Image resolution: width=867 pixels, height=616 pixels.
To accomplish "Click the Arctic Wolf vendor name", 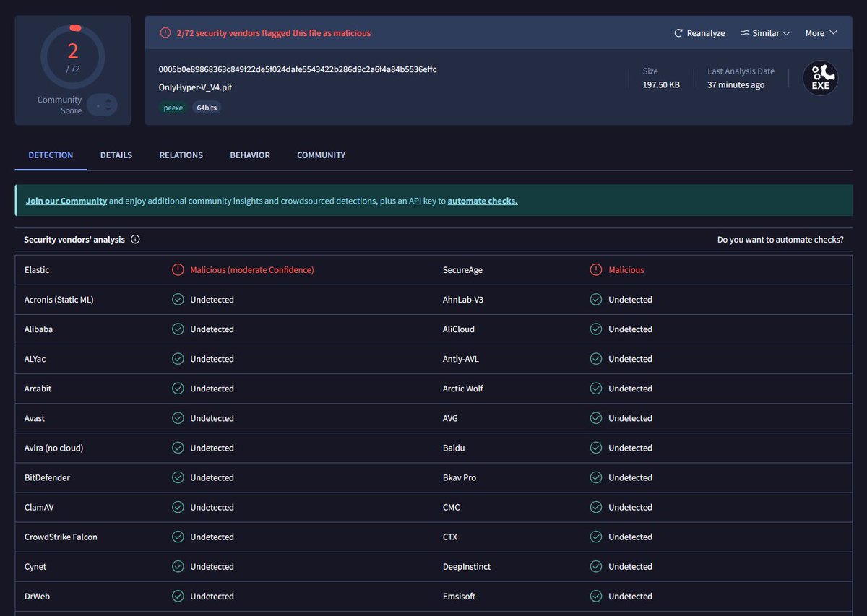I will coord(463,389).
